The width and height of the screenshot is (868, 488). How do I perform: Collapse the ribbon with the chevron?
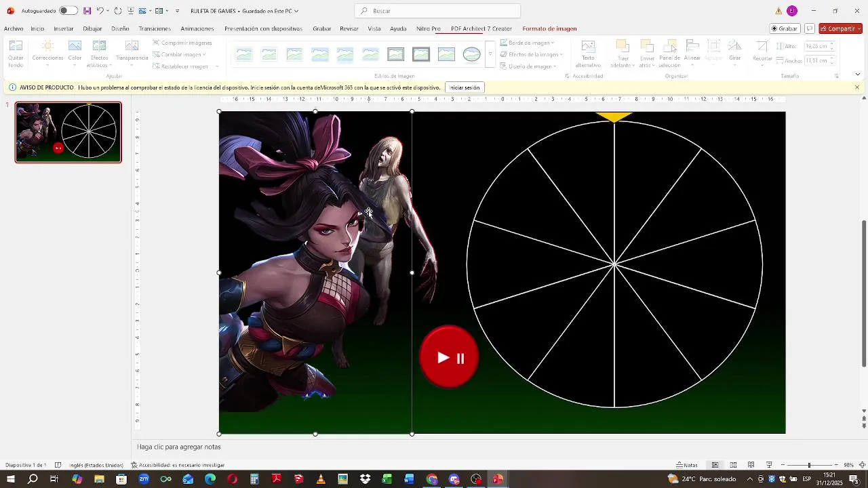click(858, 75)
